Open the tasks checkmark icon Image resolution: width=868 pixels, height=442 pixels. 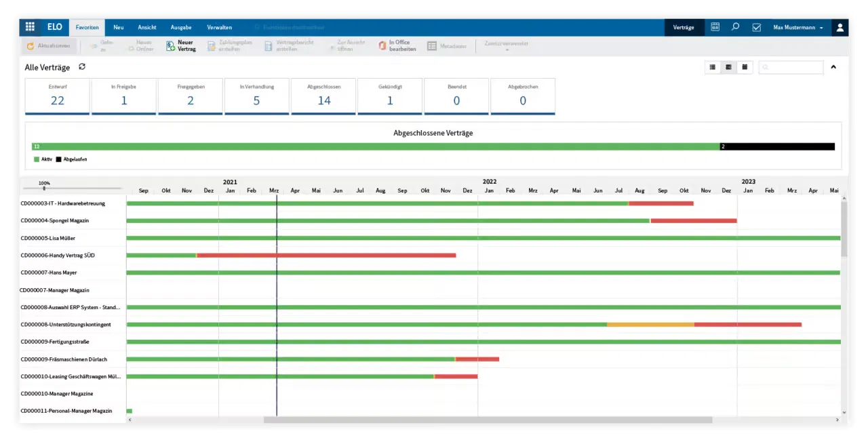coord(756,27)
